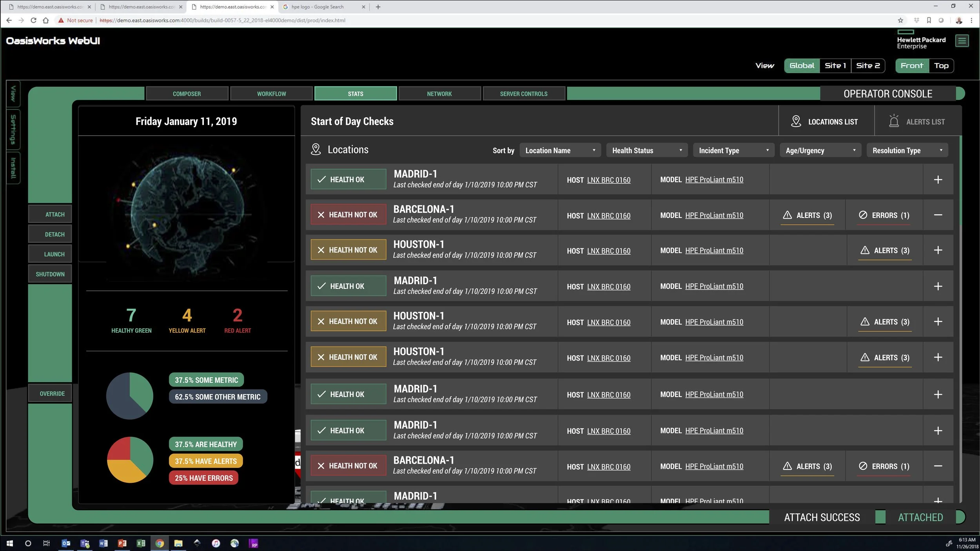The width and height of the screenshot is (980, 551).
Task: Click the alerts triangle in first Barcelona-1 row
Action: click(787, 215)
